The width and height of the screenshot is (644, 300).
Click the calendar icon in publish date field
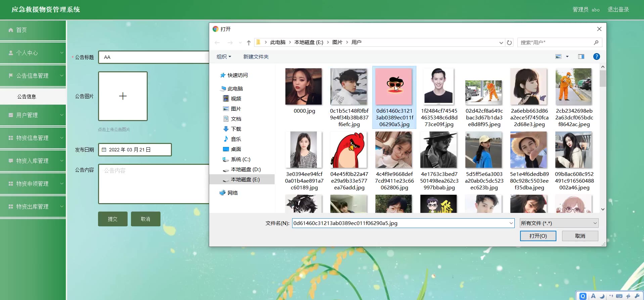pos(104,150)
